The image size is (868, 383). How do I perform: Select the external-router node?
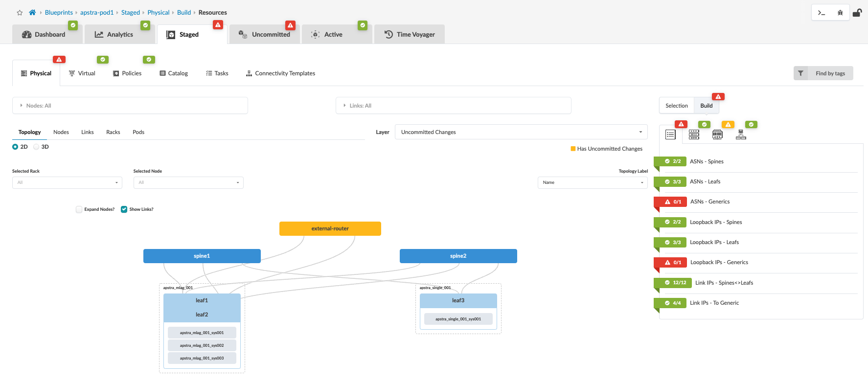tap(330, 228)
